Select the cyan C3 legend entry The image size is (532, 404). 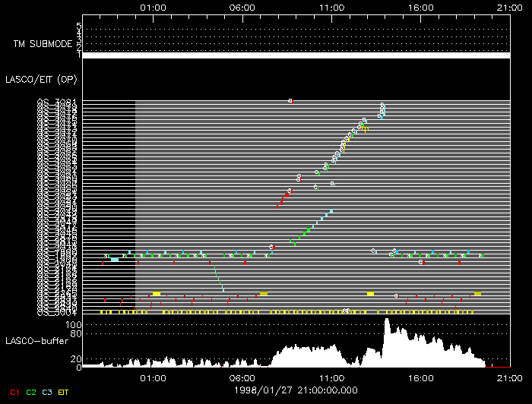click(x=47, y=393)
